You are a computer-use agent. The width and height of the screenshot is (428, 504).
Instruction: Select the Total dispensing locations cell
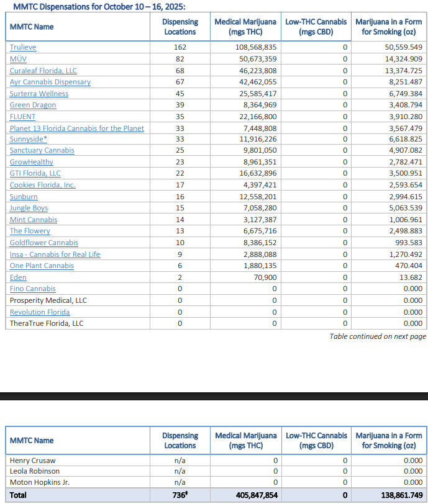click(x=180, y=496)
